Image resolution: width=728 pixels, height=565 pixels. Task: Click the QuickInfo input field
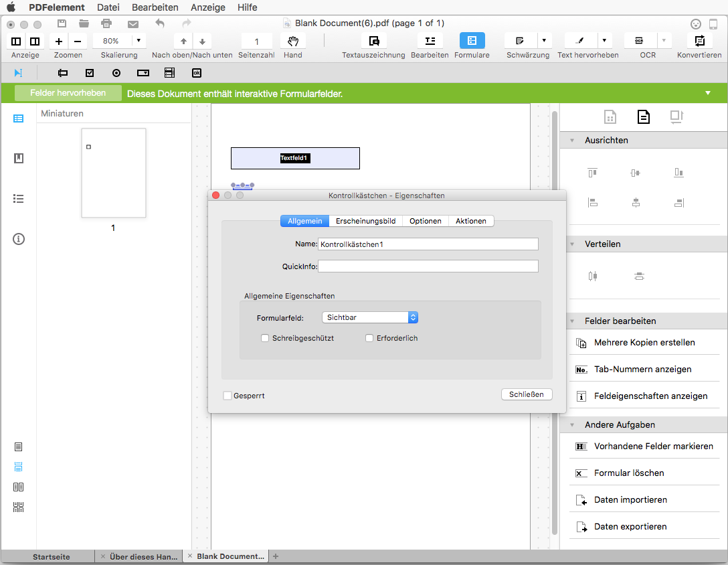tap(428, 266)
